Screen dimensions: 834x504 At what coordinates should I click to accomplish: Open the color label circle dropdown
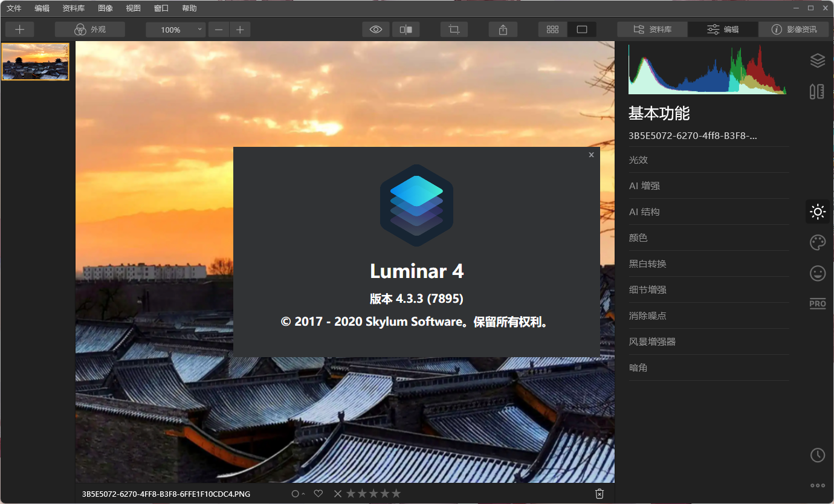click(x=297, y=494)
